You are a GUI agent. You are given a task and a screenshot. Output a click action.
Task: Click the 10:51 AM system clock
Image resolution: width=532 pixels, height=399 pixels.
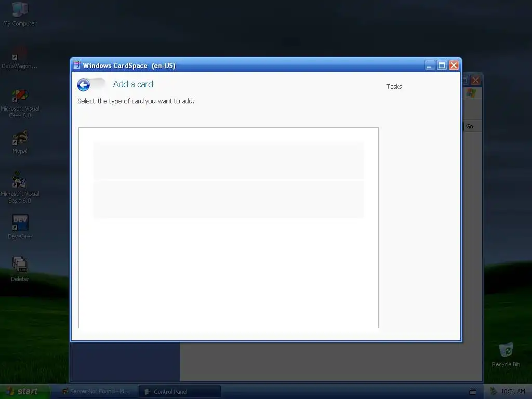click(513, 392)
